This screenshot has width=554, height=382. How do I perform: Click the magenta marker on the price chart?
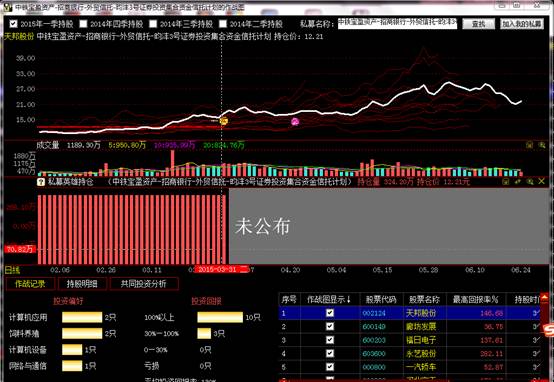295,122
